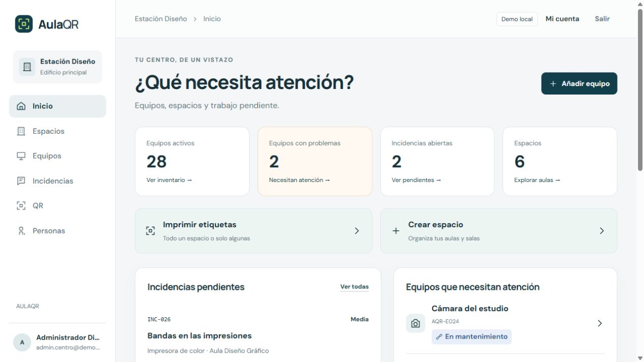Click Salir to log out
The height and width of the screenshot is (362, 644).
pos(602,19)
